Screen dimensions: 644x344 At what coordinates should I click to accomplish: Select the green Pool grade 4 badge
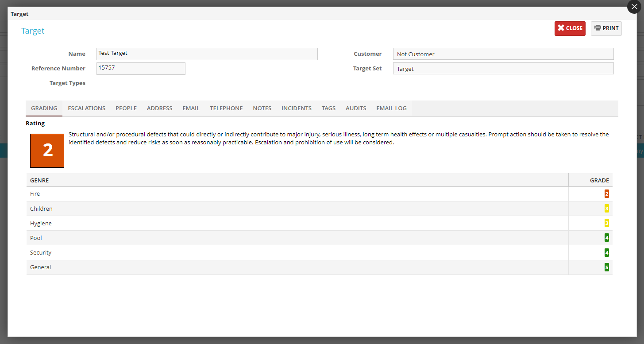pyautogui.click(x=606, y=238)
